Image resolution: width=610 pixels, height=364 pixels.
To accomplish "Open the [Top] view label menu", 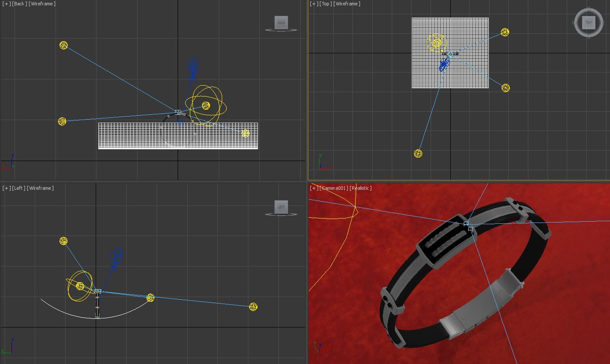I will point(325,4).
